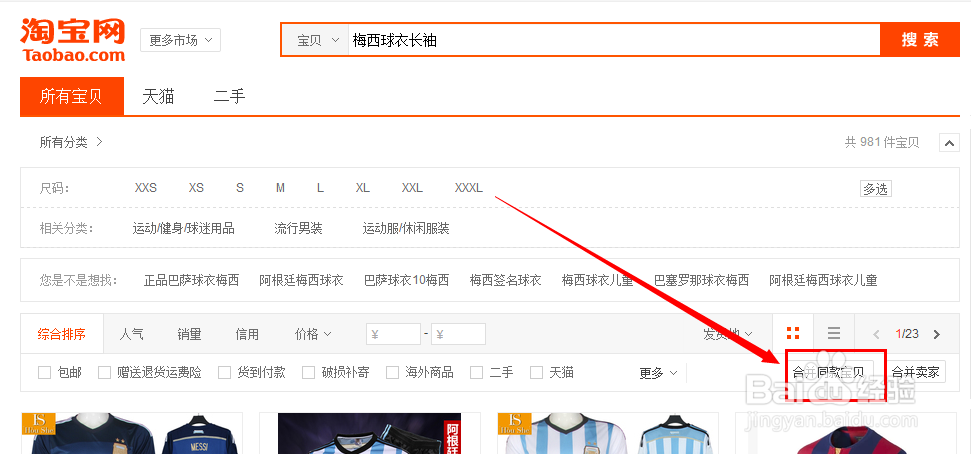Image resolution: width=971 pixels, height=454 pixels.
Task: Click minimum price input field
Action: 393,334
